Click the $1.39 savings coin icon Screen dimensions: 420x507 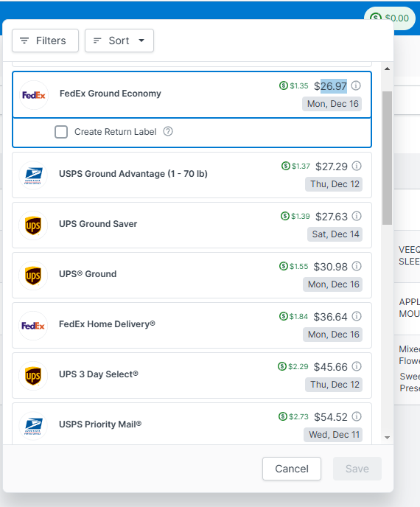tap(285, 216)
